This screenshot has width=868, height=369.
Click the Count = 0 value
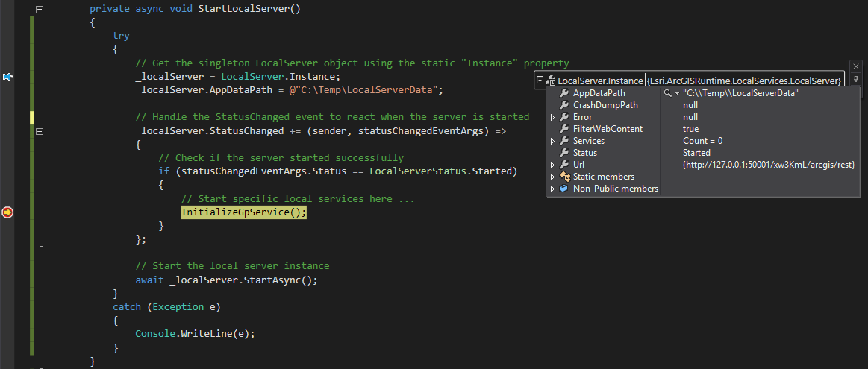click(702, 141)
